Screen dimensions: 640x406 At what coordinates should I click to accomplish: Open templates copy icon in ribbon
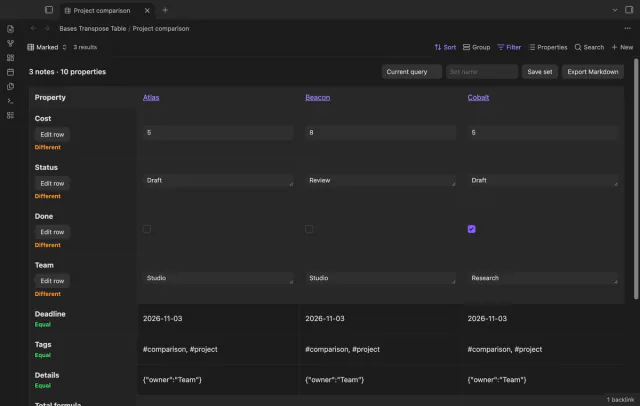point(11,87)
